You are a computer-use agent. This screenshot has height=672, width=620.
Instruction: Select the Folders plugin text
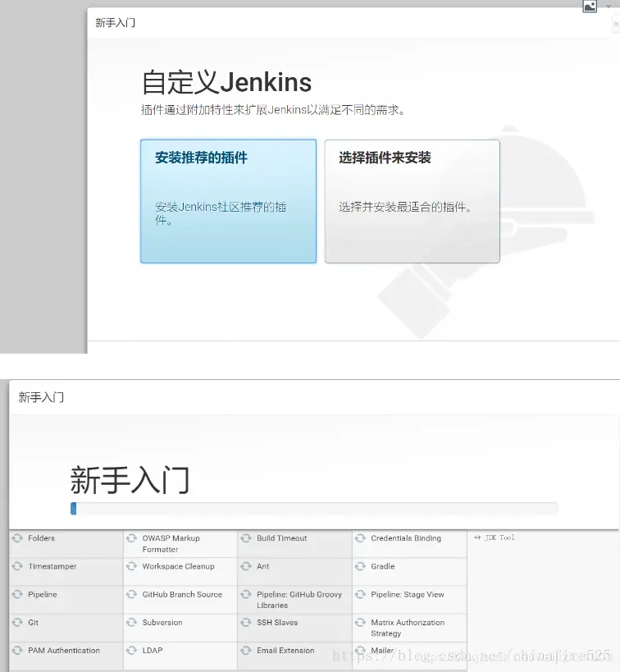[x=42, y=538]
